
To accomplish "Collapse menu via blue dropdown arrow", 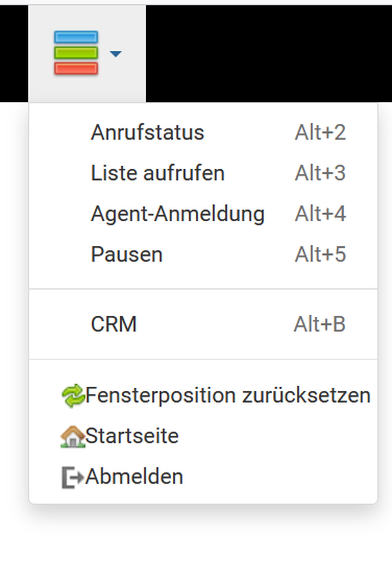I will point(115,54).
